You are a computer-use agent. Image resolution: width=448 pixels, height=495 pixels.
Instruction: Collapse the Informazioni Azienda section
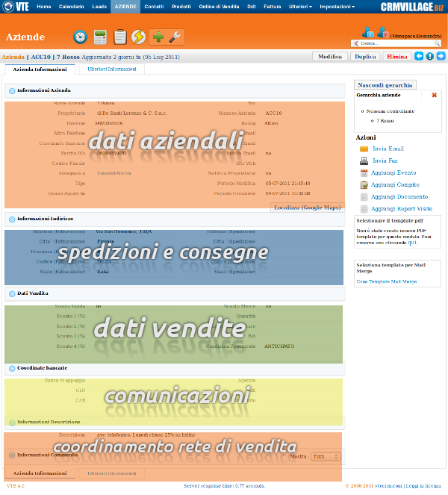point(12,91)
